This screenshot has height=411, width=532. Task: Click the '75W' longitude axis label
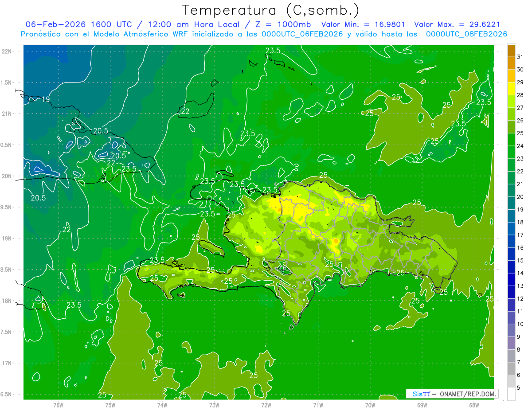pyautogui.click(x=110, y=405)
